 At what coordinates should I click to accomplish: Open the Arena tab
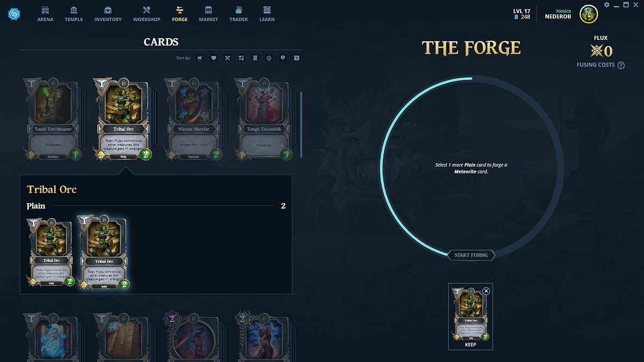(x=45, y=14)
